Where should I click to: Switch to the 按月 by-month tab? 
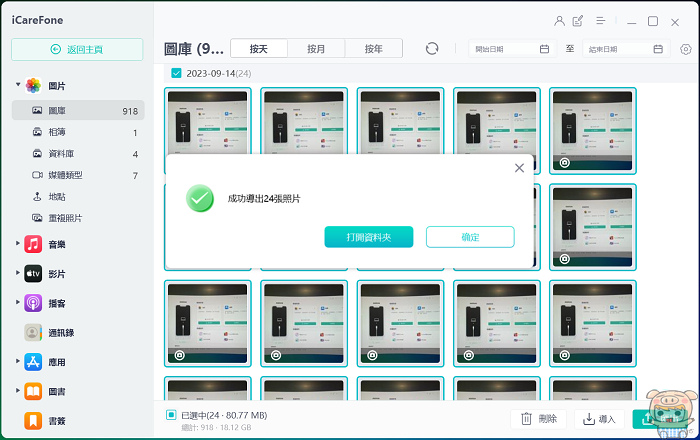coord(316,49)
